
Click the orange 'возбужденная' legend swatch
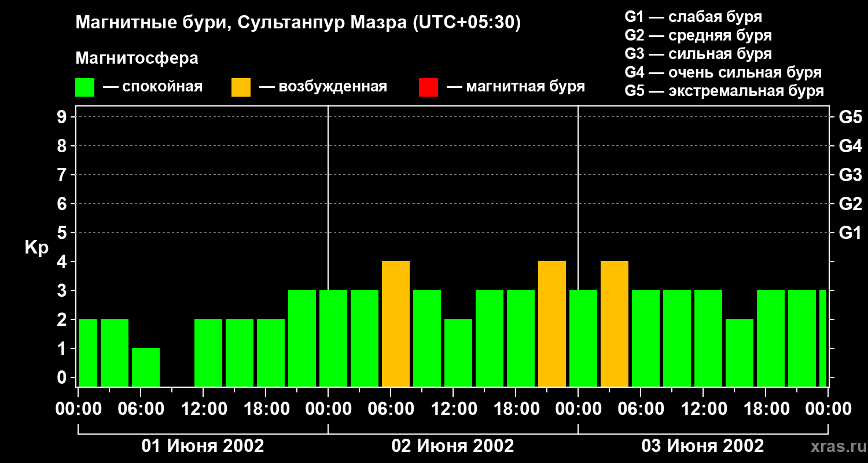click(241, 87)
